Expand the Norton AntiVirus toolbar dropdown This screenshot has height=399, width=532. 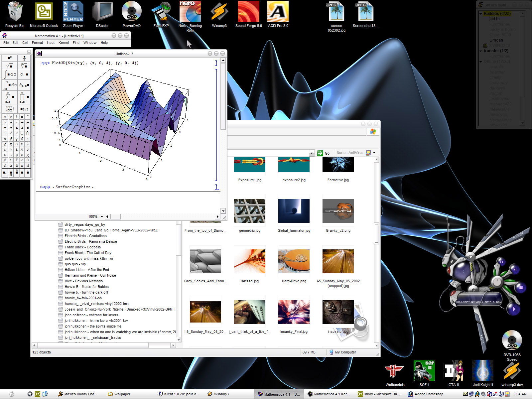pyautogui.click(x=374, y=153)
